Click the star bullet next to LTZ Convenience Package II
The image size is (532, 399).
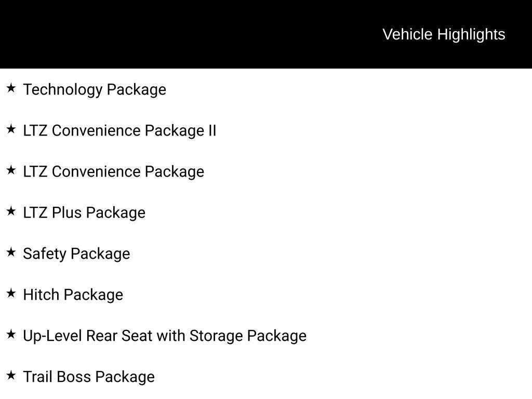pos(11,129)
